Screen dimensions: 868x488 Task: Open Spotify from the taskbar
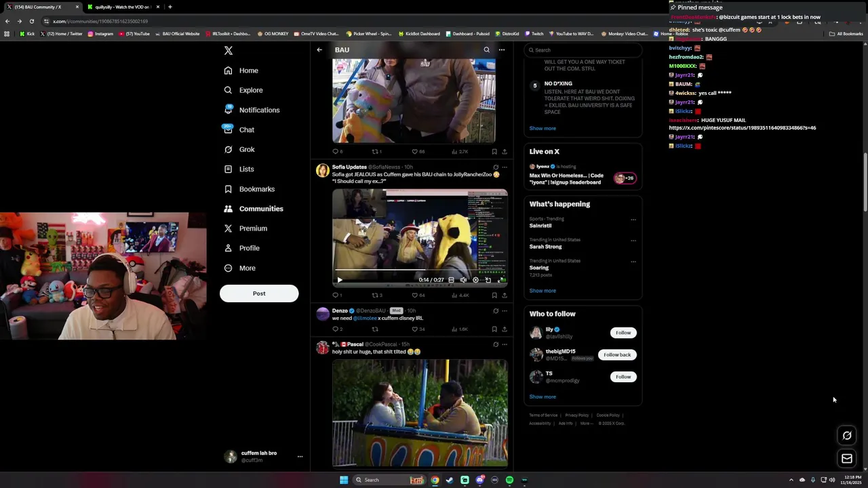click(x=509, y=480)
